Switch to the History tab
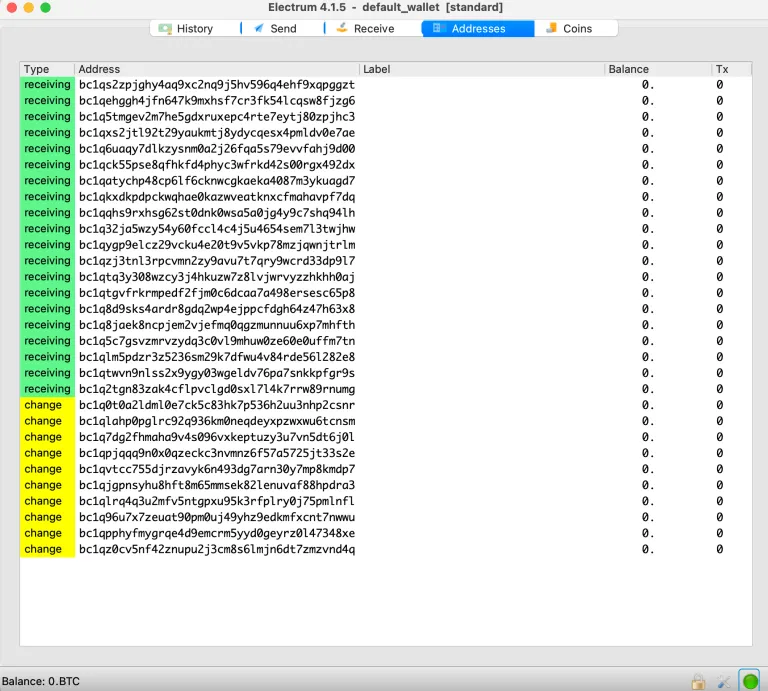This screenshot has width=768, height=691. click(195, 28)
